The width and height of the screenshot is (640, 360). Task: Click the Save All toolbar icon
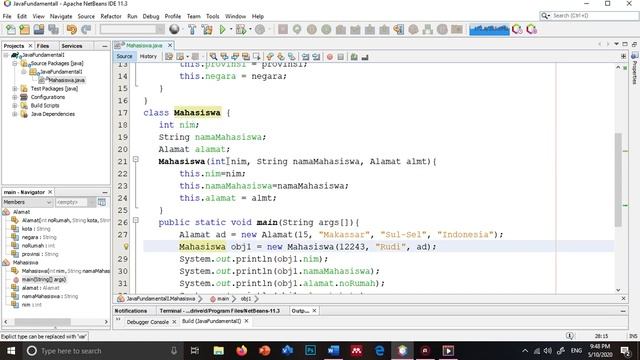[x=53, y=29]
